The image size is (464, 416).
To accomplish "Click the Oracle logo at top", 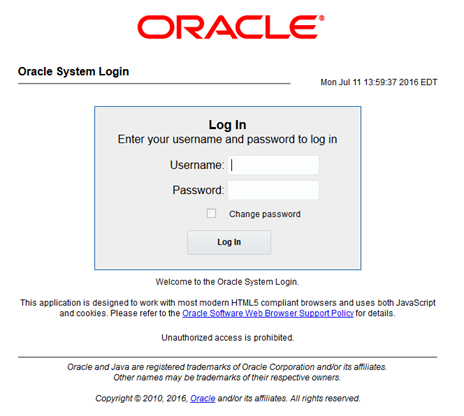I will 231,27.
